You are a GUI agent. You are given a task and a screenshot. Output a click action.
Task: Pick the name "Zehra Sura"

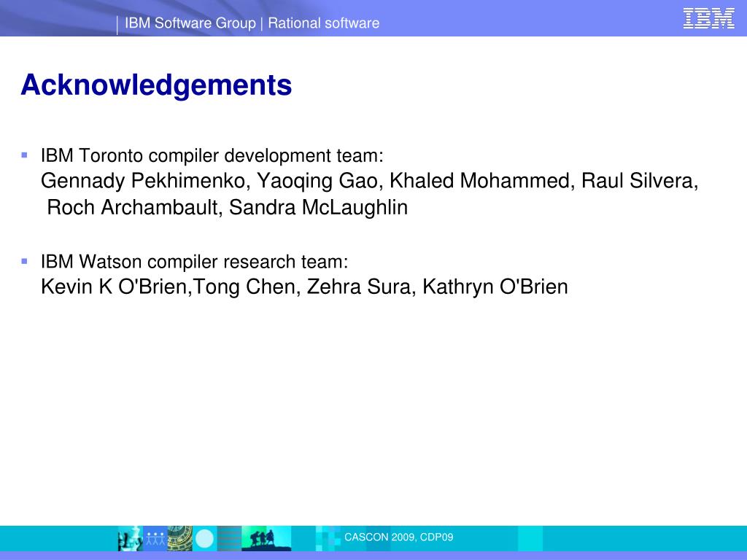pyautogui.click(x=359, y=287)
